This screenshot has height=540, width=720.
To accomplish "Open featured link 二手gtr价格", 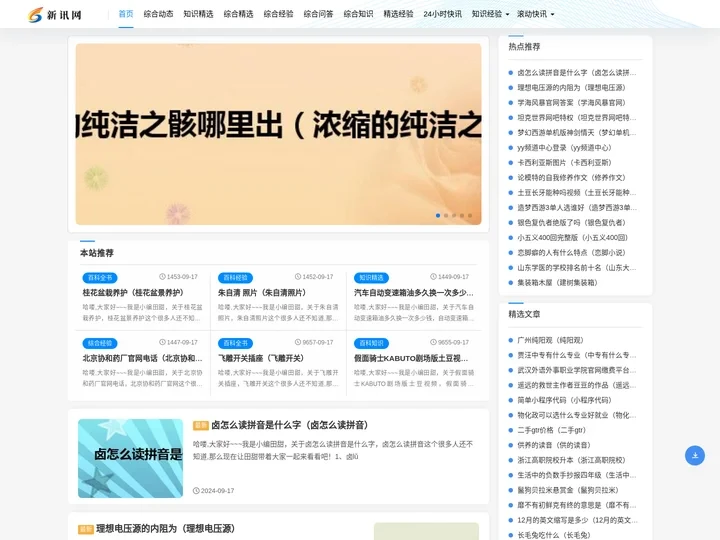I will [x=551, y=430].
